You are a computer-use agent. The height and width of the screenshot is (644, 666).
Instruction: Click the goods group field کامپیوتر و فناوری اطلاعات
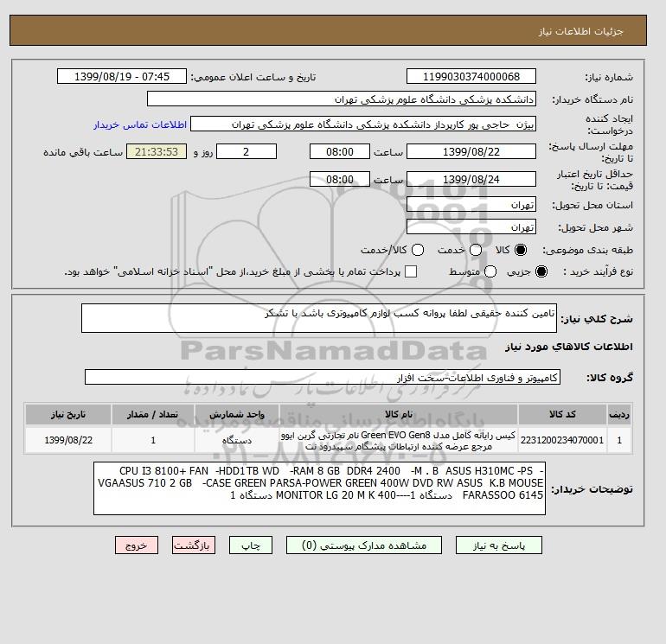323,377
